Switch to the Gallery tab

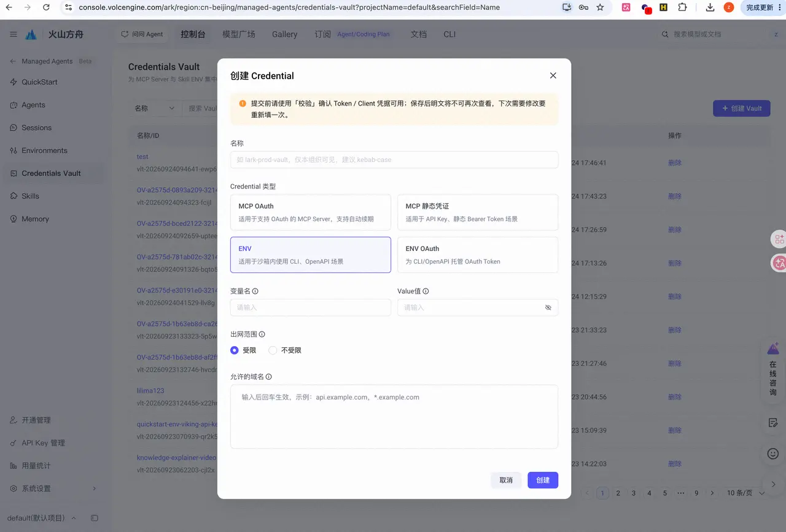point(285,34)
